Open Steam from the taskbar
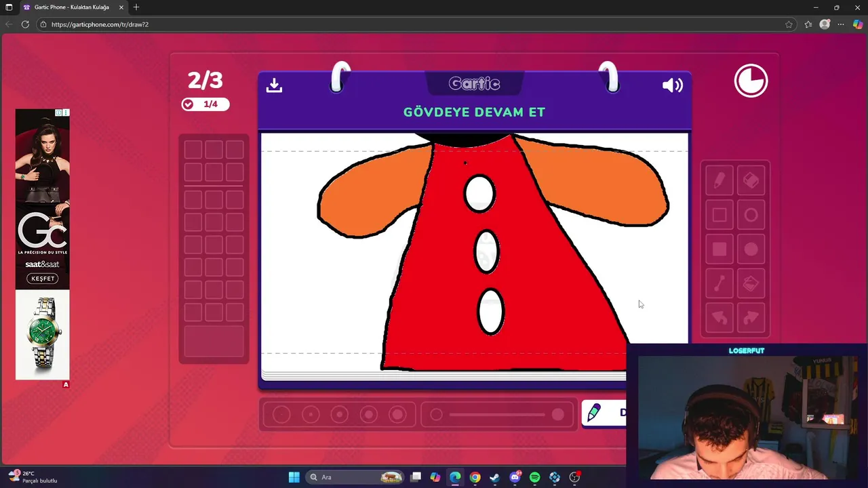The image size is (868, 488). [495, 477]
